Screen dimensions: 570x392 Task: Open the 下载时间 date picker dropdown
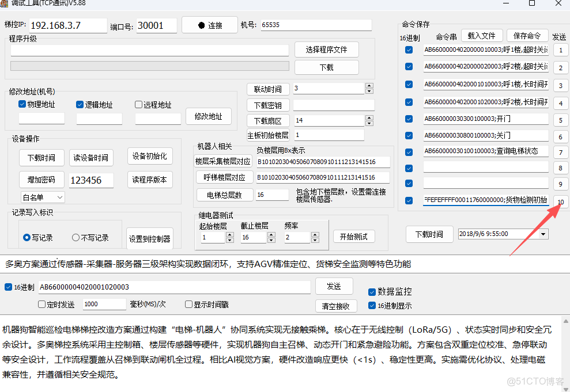tap(542, 234)
